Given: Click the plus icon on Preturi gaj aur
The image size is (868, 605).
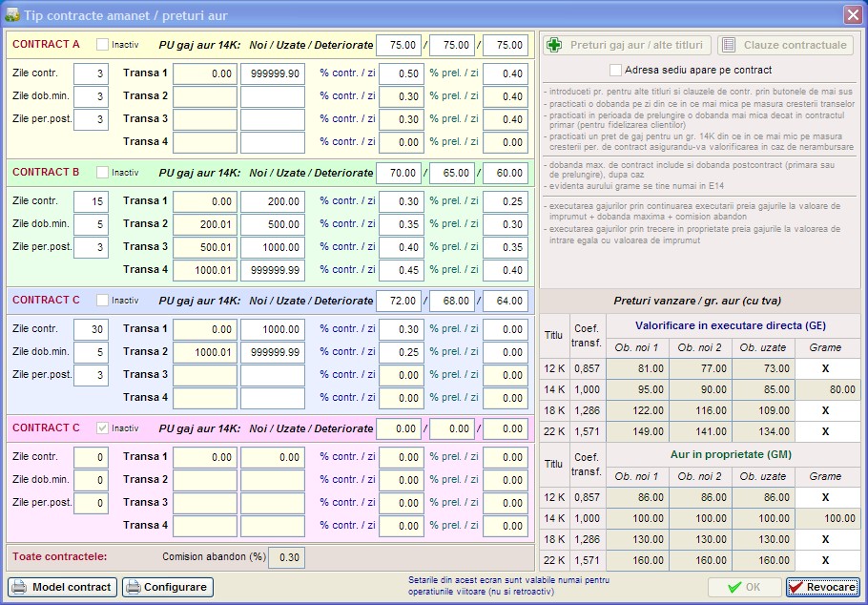Looking at the screenshot, I should point(553,45).
